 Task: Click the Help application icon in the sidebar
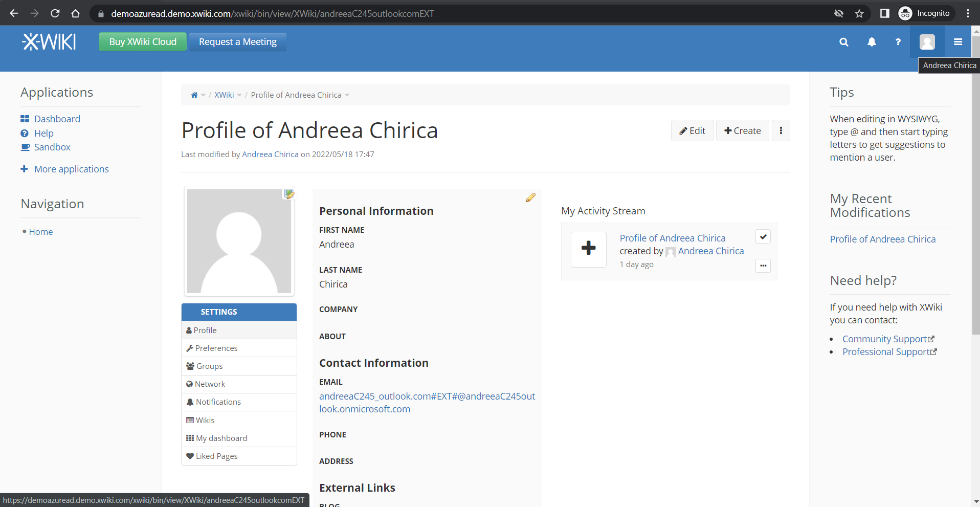pos(25,133)
